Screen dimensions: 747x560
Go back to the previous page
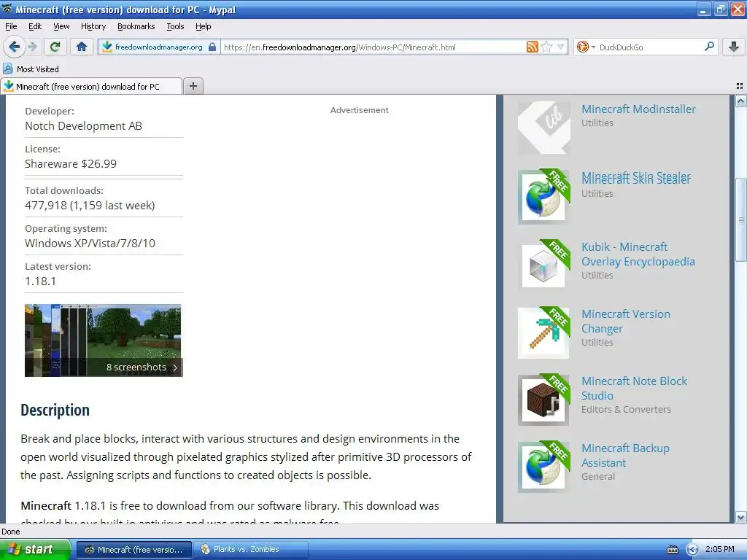[x=15, y=47]
